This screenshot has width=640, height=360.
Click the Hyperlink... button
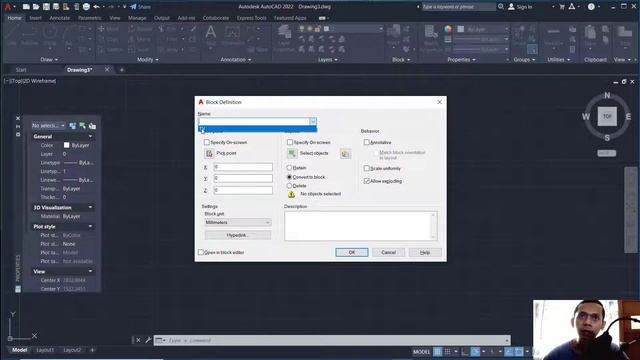coord(238,235)
